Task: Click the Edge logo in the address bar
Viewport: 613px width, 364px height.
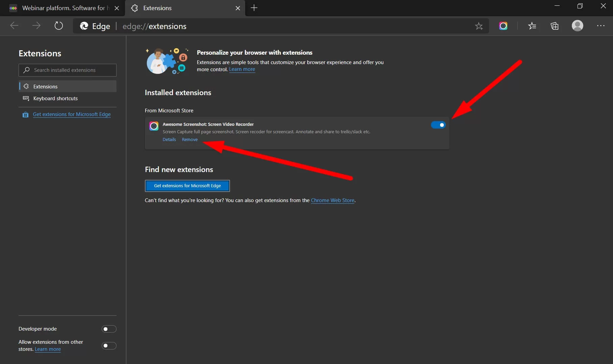Action: 84,26
